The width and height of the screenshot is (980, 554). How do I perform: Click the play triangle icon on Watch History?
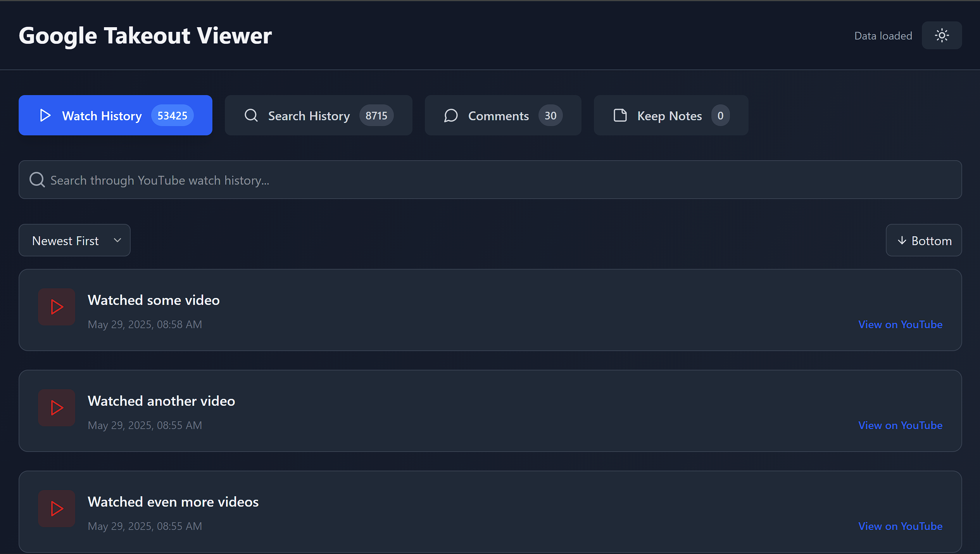[45, 116]
